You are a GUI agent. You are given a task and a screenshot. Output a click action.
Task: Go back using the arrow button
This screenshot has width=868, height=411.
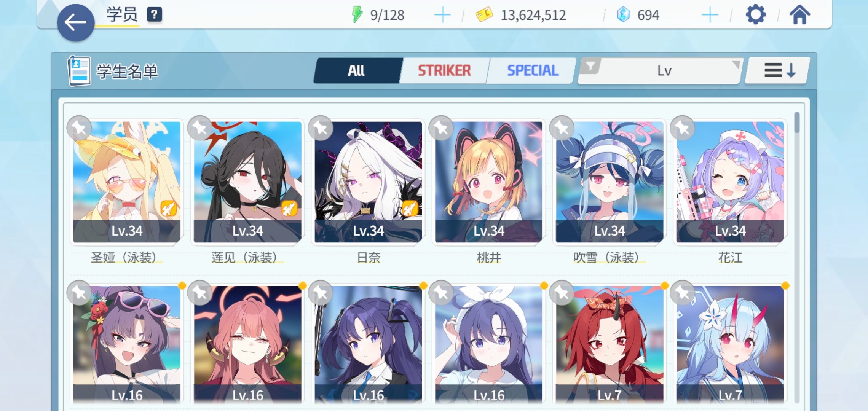coord(76,22)
